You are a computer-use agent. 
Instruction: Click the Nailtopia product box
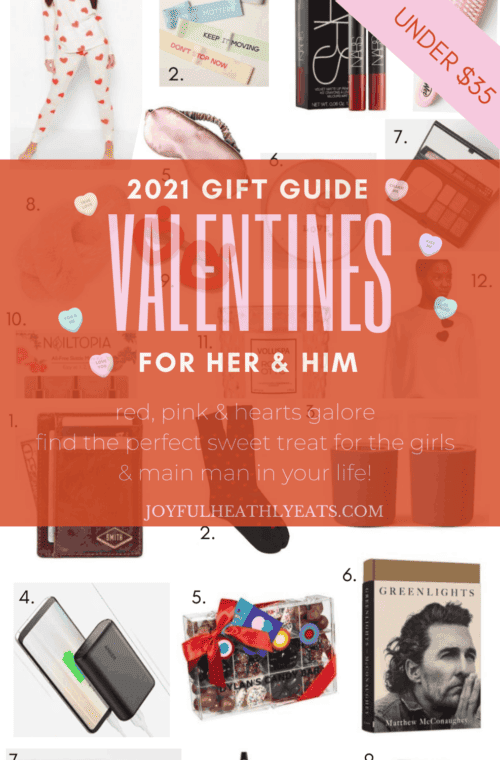(x=73, y=364)
